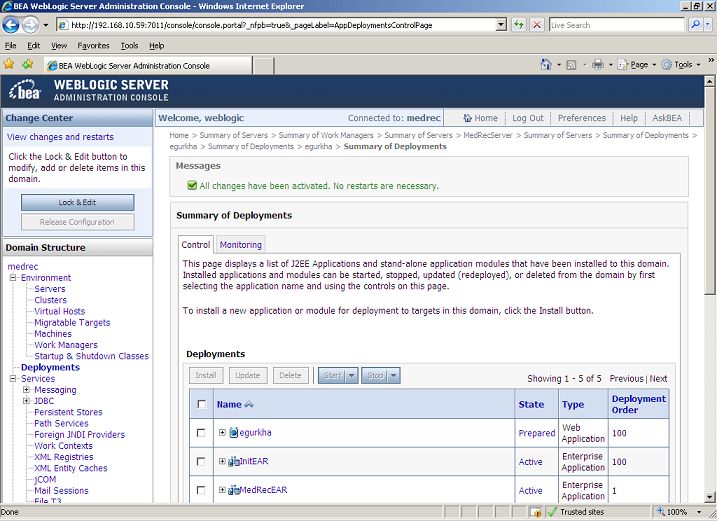Collapse the Services tree node
717x521 pixels.
click(x=13, y=378)
